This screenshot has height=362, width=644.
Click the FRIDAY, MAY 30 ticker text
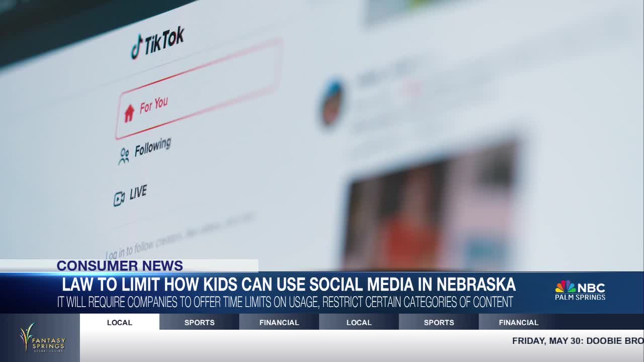click(578, 341)
